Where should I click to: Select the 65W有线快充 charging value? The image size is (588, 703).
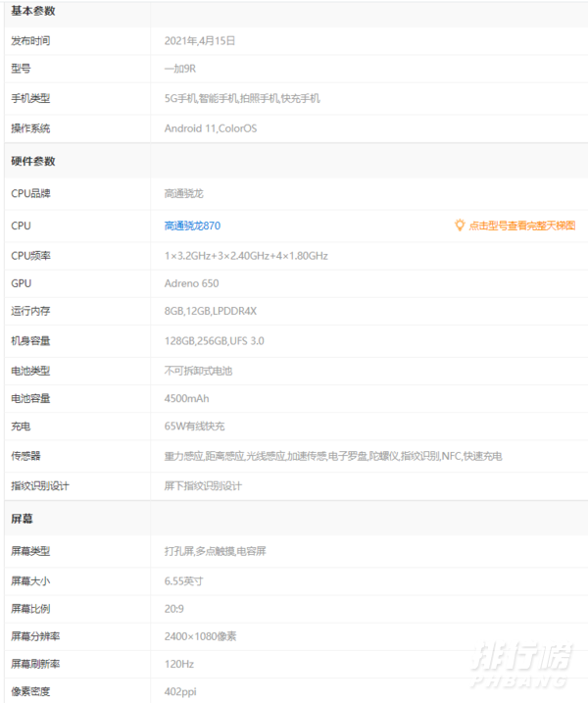point(194,426)
